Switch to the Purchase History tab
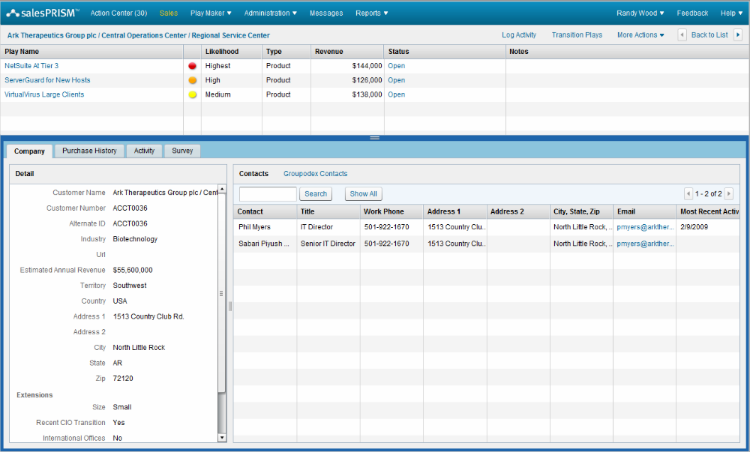Viewport: 750px width, 452px height. pos(89,151)
